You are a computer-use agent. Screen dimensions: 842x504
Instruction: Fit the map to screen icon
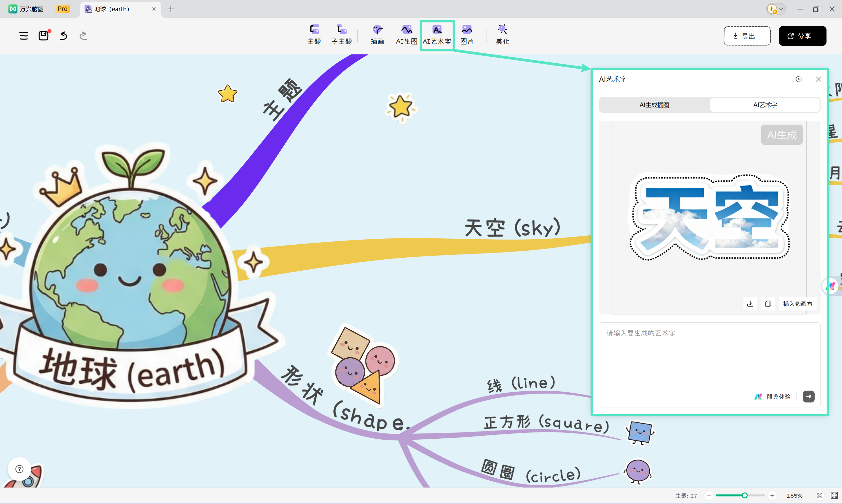pyautogui.click(x=820, y=495)
